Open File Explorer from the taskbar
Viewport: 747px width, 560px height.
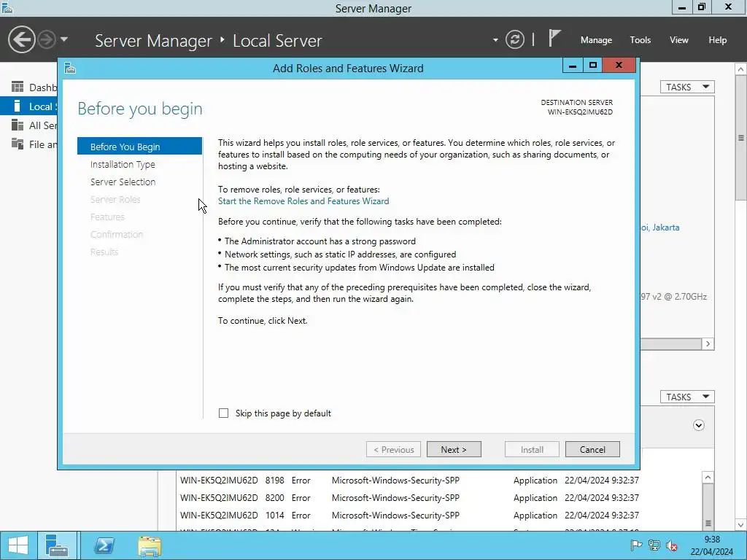tap(150, 545)
